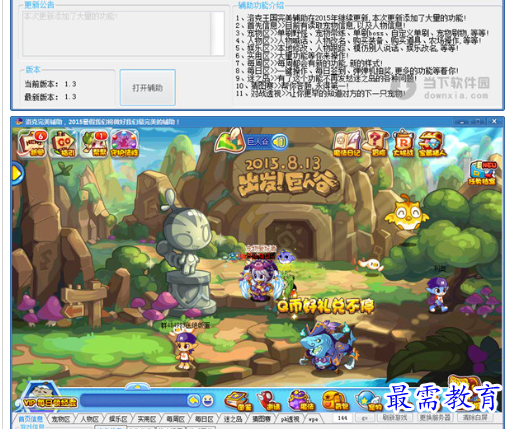508x429 pixels.
Task: Open the world map scroll icon
Action: click(229, 140)
